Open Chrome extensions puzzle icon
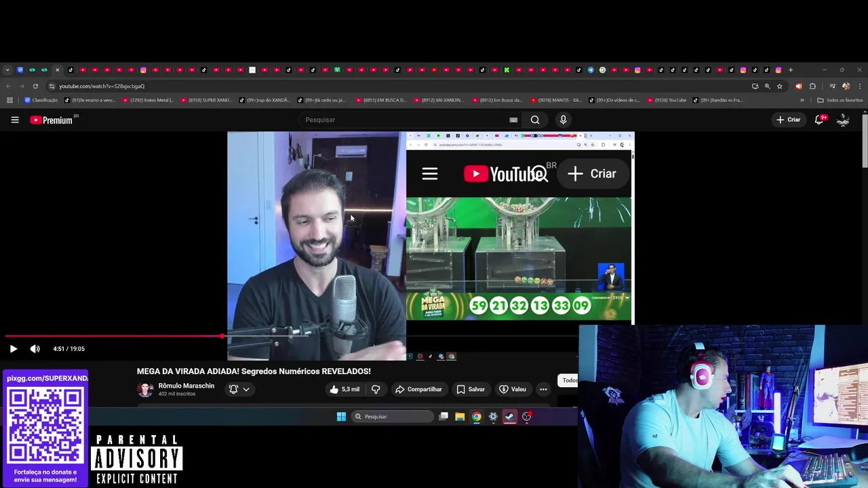 [812, 86]
